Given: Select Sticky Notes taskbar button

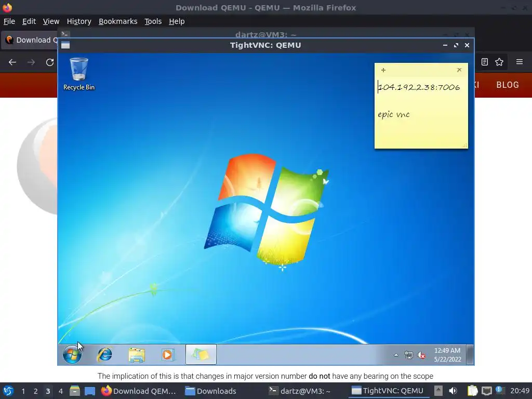Looking at the screenshot, I should [201, 354].
